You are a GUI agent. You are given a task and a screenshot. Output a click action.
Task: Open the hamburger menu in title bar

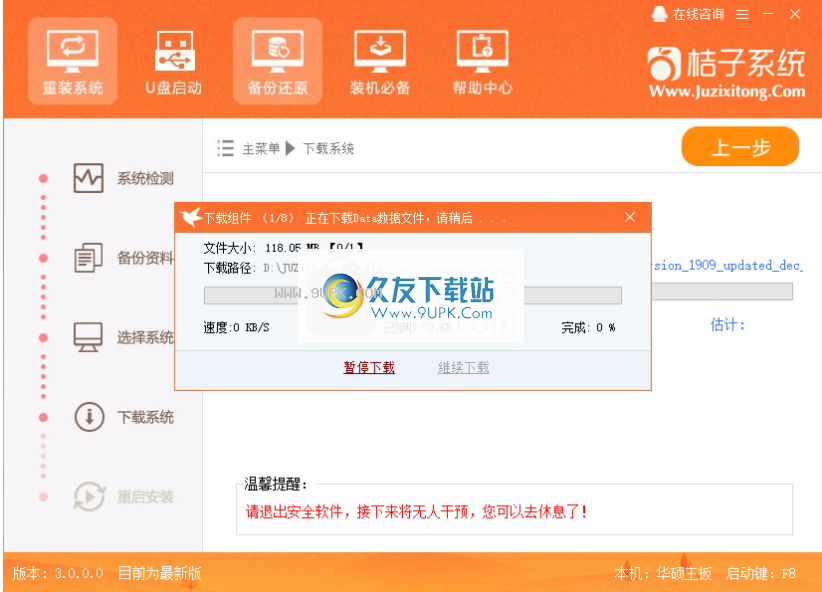click(x=742, y=14)
